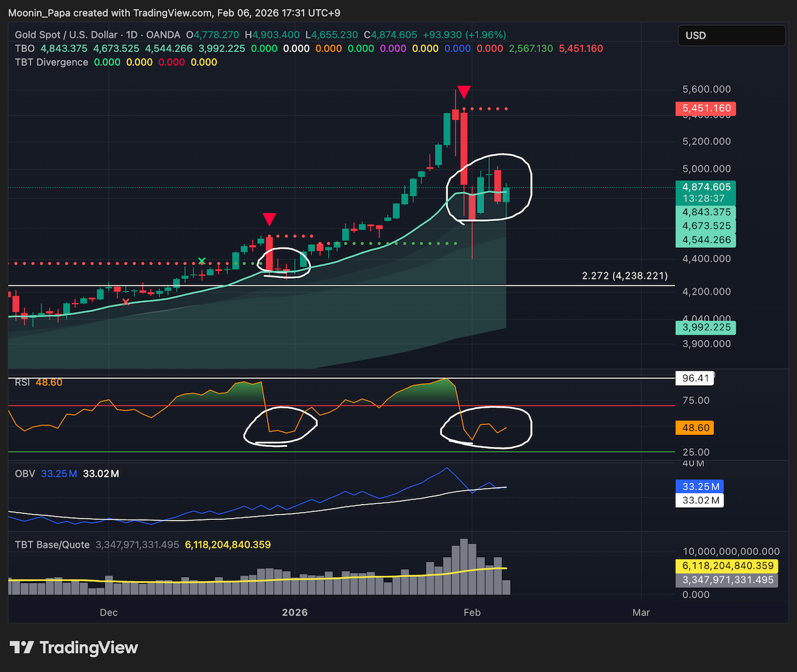Select the red down-triangle signal near late December
The width and height of the screenshot is (797, 672).
(x=269, y=219)
